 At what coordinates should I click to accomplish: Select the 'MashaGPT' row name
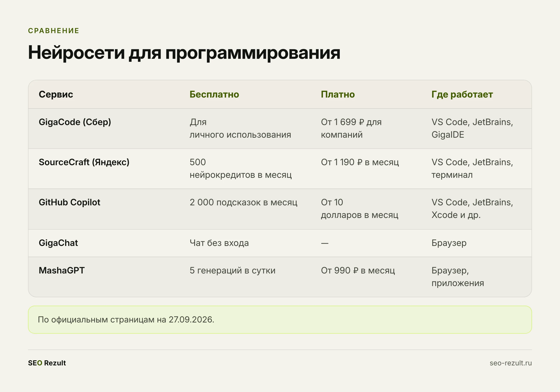tap(62, 270)
